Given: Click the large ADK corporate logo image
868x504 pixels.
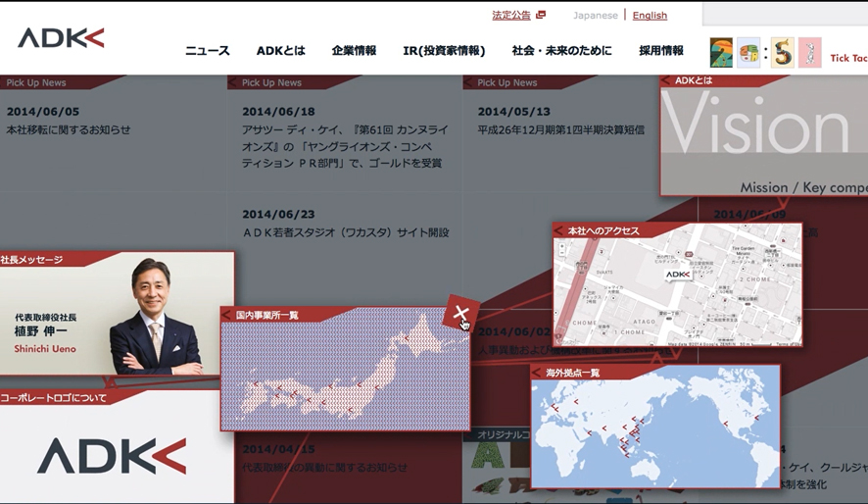Looking at the screenshot, I should (112, 456).
